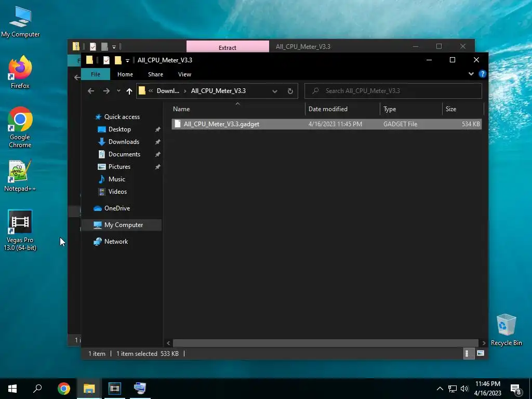Switch to Large icons view layout
Screen dimensions: 532x399
pos(481,353)
